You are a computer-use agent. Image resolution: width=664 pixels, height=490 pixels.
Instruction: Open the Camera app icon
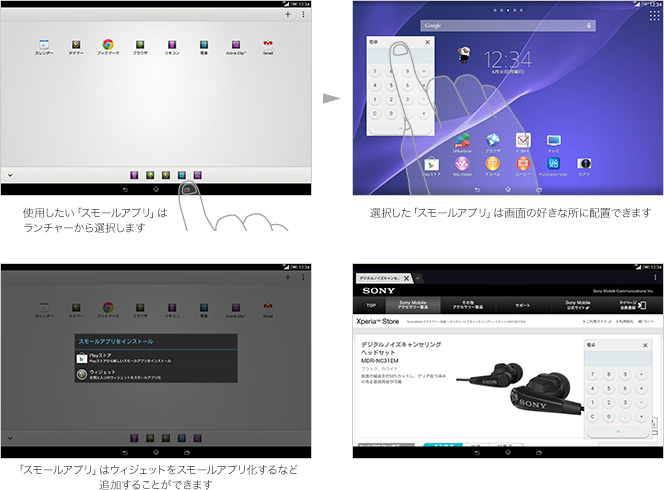coord(585,162)
